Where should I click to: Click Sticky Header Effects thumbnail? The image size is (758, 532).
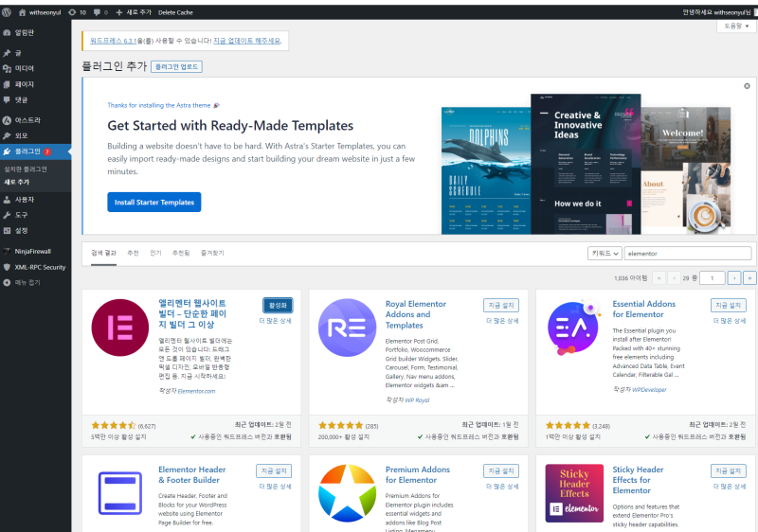[574, 493]
